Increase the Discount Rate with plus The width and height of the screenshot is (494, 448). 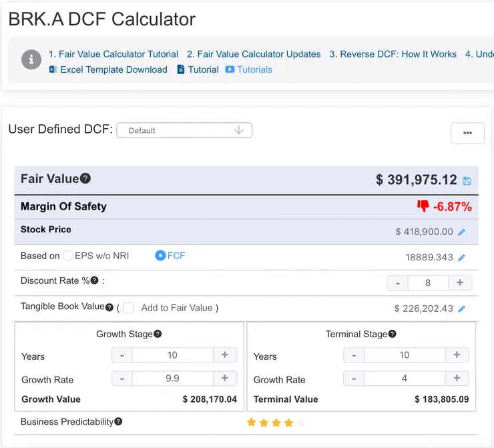460,282
